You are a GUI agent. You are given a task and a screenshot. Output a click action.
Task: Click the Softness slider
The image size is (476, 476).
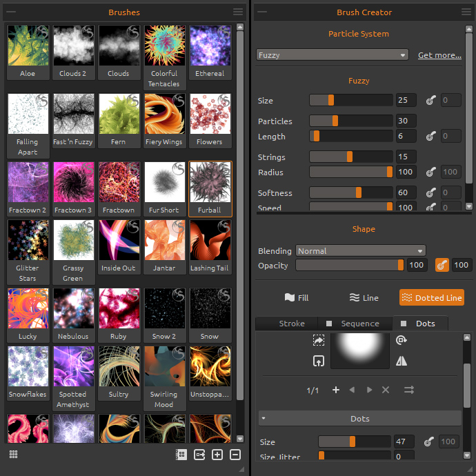coord(350,193)
